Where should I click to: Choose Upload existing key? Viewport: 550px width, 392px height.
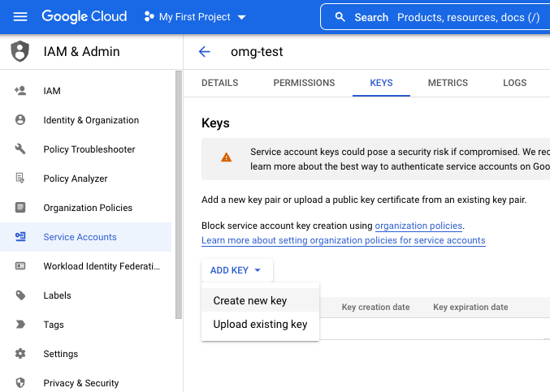pos(260,324)
